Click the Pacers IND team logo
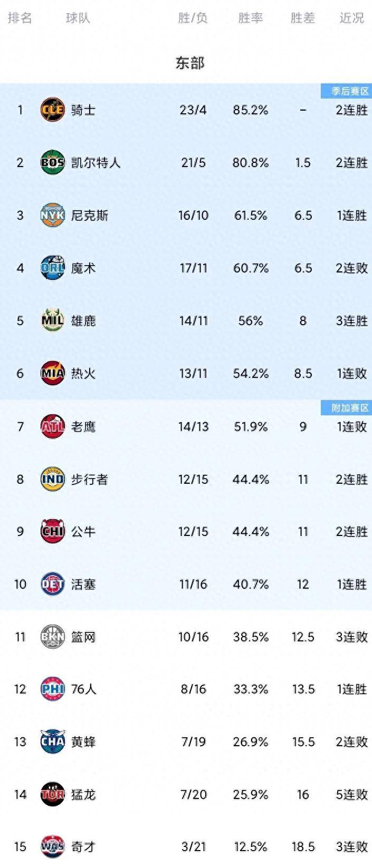Screen dimensions: 372x868 coord(53,479)
